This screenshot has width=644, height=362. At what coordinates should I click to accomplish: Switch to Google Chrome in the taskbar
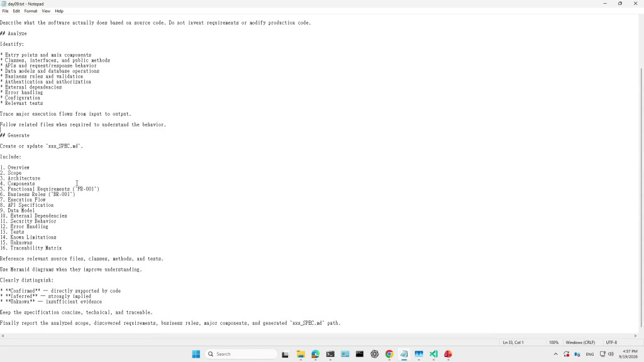[389, 354]
